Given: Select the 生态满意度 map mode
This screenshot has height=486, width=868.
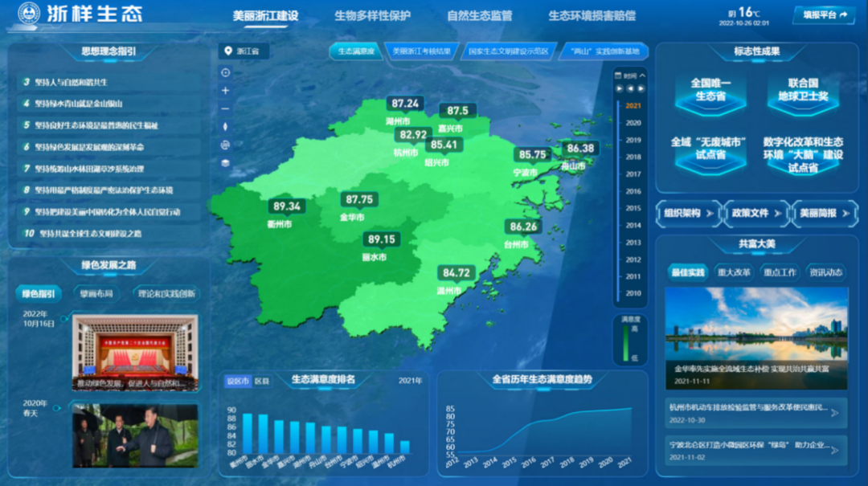Looking at the screenshot, I should 355,51.
